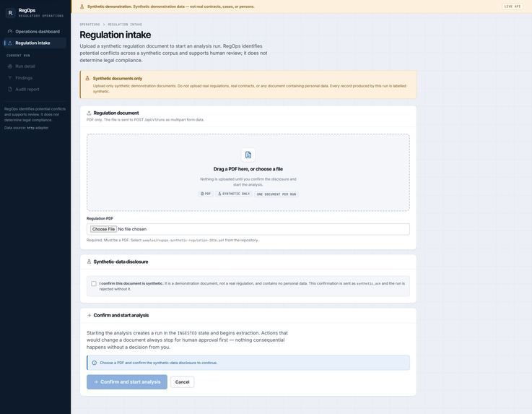This screenshot has width=532, height=414.
Task: Open Findings in sidebar
Action: pyautogui.click(x=35, y=78)
